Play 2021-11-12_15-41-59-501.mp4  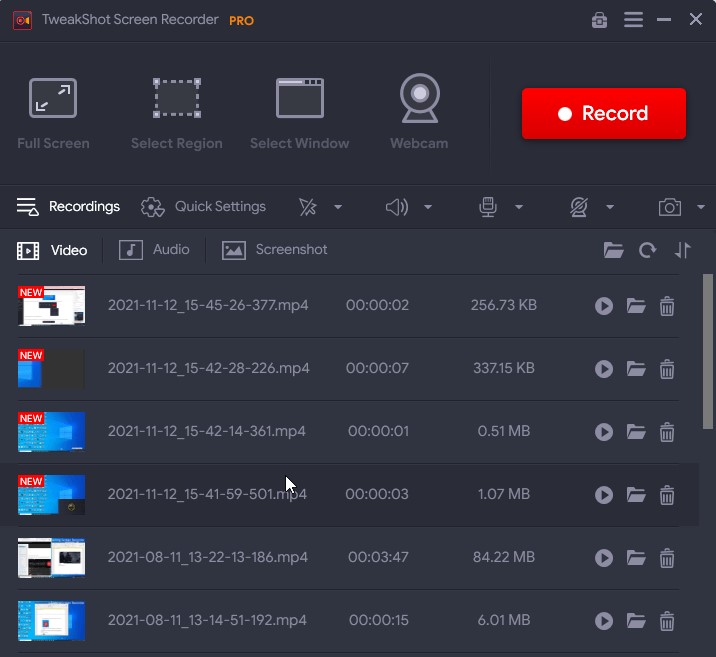tap(604, 495)
